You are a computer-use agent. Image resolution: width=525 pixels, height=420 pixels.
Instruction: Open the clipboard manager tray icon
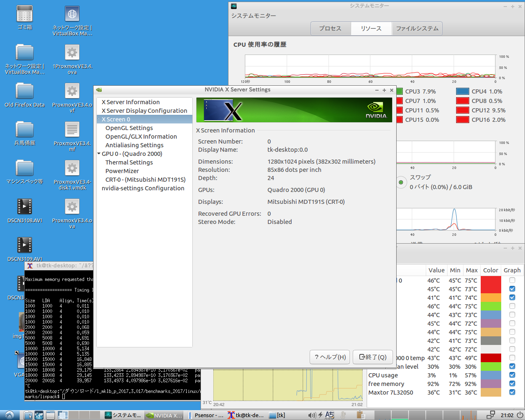361,415
